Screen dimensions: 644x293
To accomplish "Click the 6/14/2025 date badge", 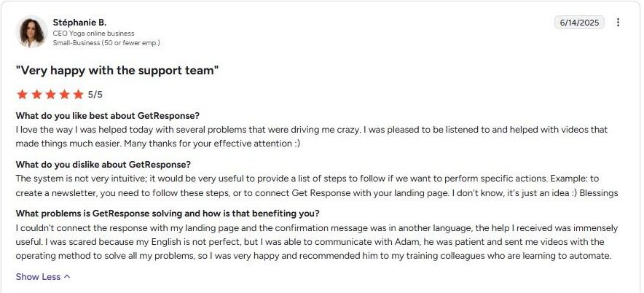I will point(580,23).
